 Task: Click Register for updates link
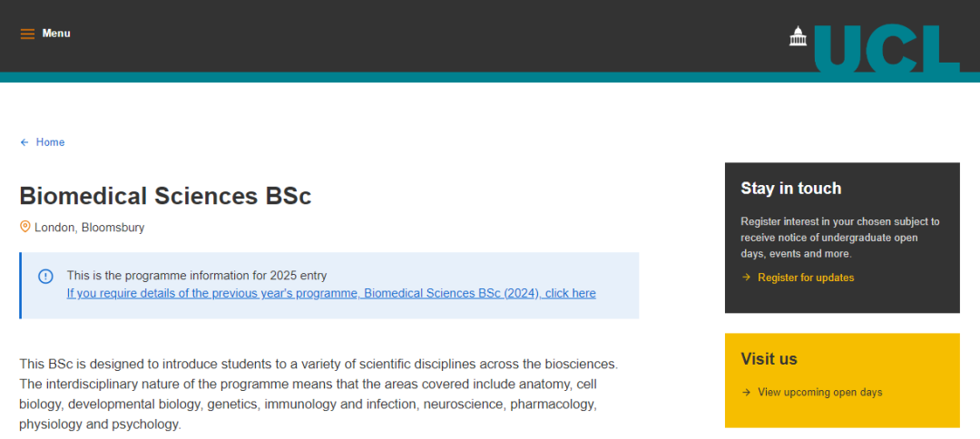coord(806,278)
